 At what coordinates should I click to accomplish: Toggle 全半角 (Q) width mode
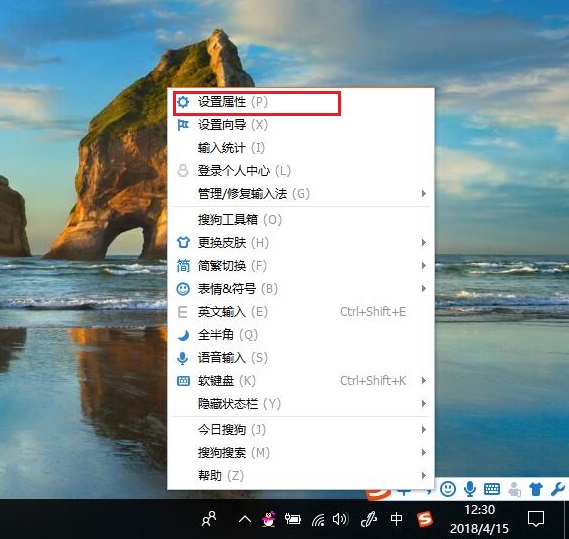301,335
